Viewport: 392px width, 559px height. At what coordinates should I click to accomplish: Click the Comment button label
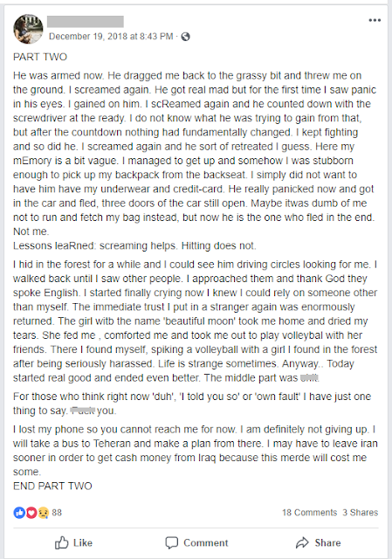tap(206, 542)
